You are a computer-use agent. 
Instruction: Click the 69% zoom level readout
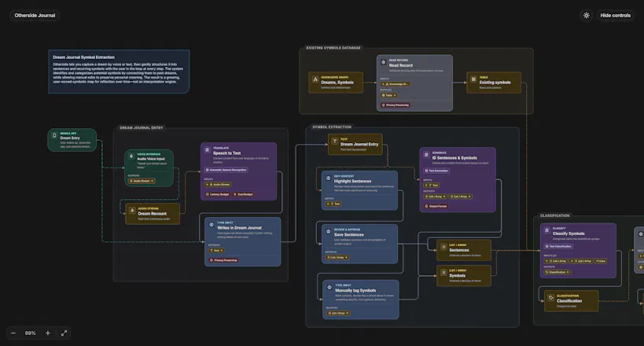31,333
